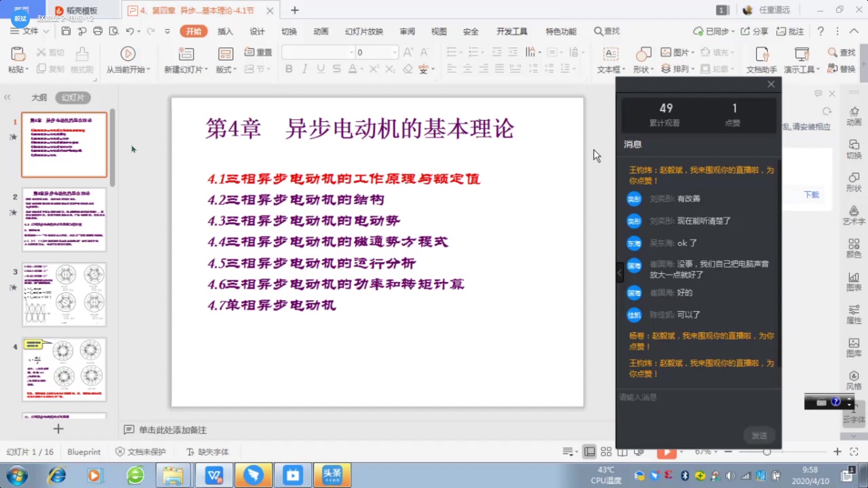The width and height of the screenshot is (868, 488).
Task: Toggle Italic formatting
Action: [305, 69]
